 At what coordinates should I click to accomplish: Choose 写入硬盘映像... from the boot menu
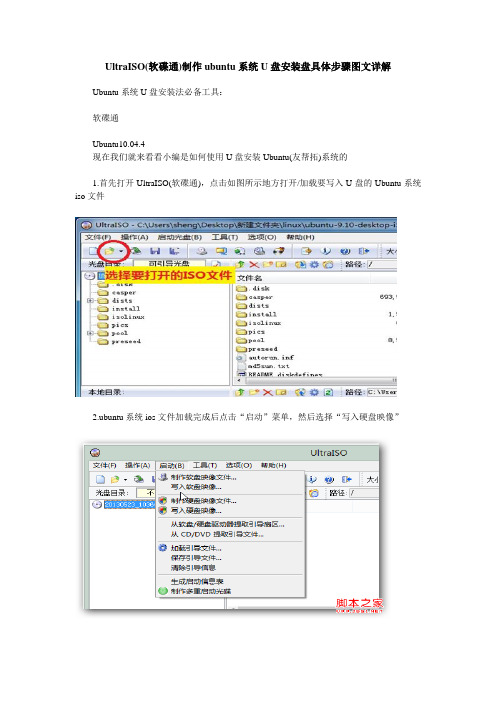click(x=231, y=510)
